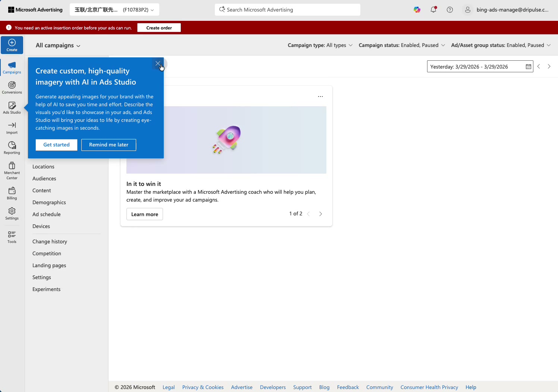Open Campaign type filter dropdown
Screen dimensions: 558x392
pyautogui.click(x=320, y=45)
